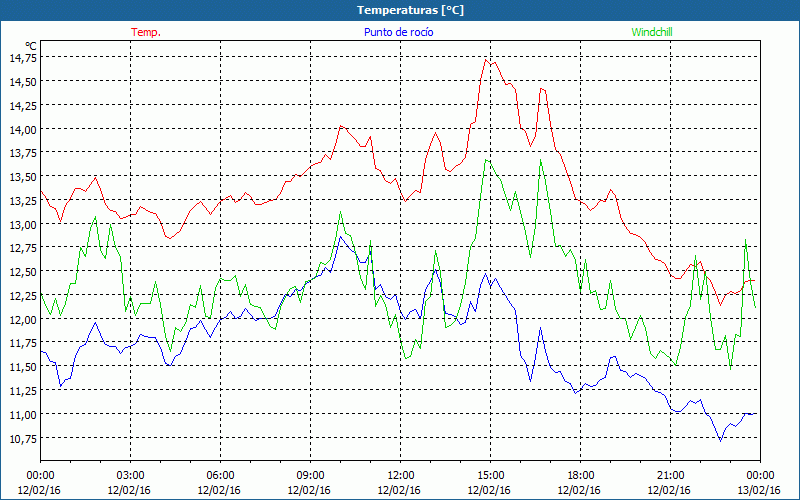The image size is (800, 500).
Task: Click the 10,75 value on the y-axis
Action: pos(23,438)
